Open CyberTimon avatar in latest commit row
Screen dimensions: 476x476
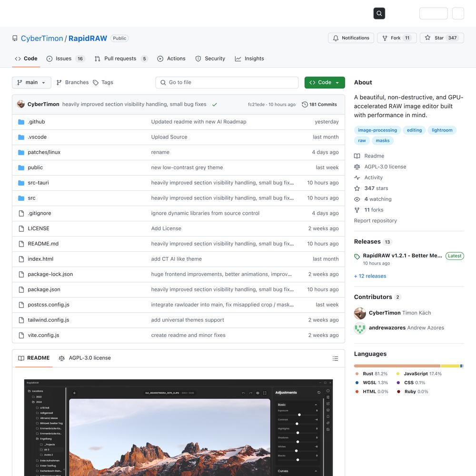pos(21,104)
